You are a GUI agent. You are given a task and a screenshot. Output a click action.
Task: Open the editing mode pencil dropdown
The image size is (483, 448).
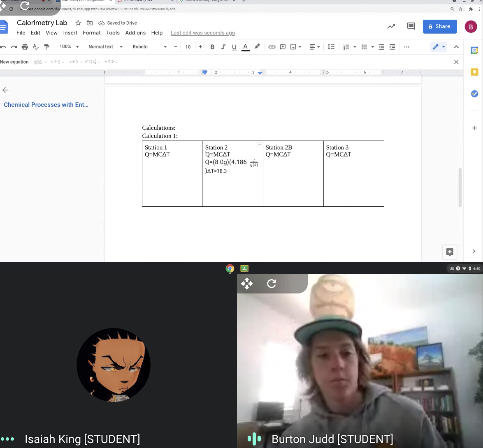click(x=439, y=47)
